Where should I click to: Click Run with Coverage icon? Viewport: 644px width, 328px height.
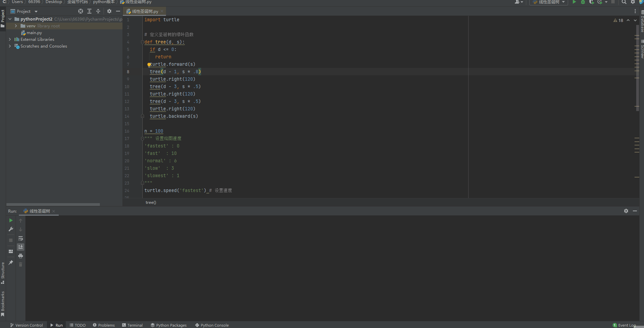click(x=591, y=2)
